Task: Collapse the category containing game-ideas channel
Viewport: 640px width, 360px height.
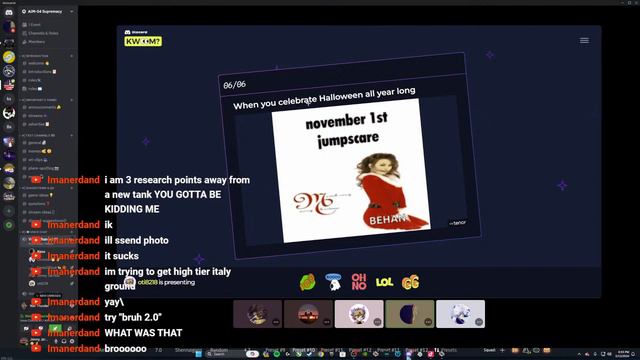Action: (38, 188)
